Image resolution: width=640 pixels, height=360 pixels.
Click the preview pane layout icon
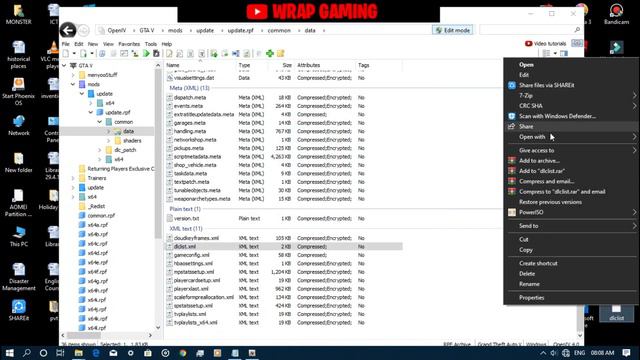(x=564, y=53)
